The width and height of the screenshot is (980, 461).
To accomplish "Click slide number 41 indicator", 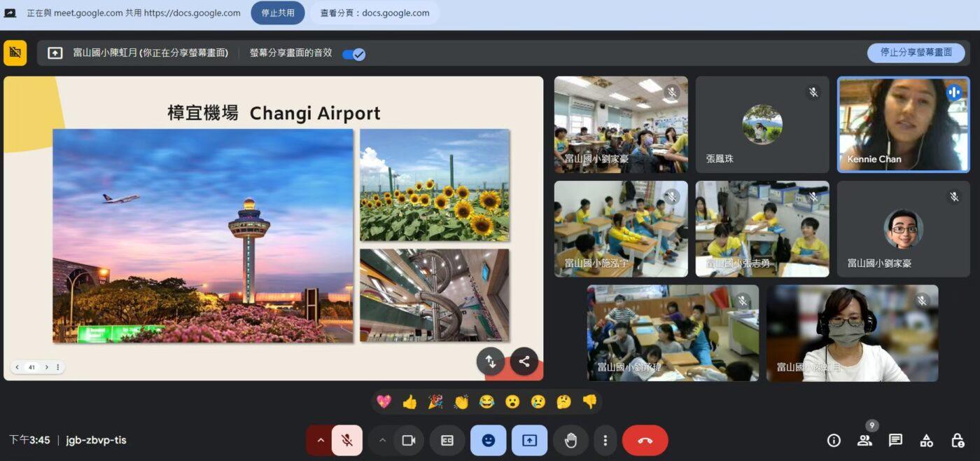I will click(31, 367).
